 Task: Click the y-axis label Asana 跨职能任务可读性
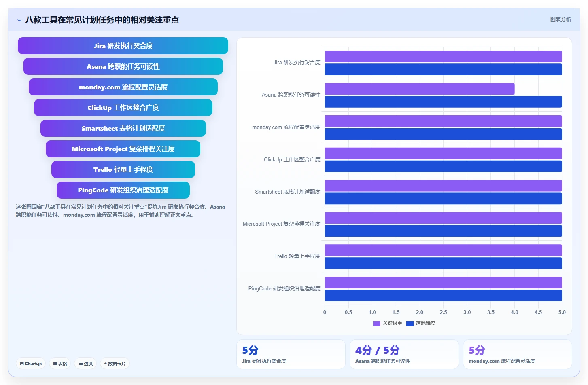[291, 95]
